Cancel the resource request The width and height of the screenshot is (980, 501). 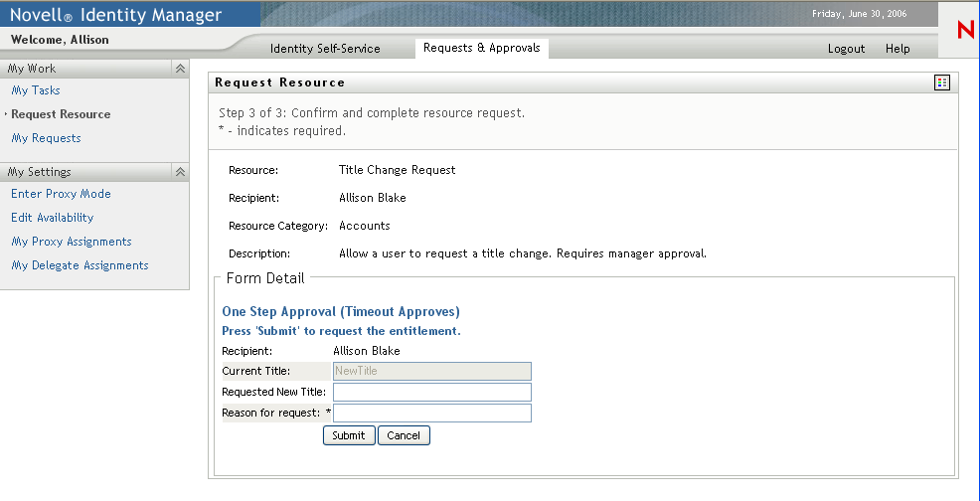click(x=404, y=435)
